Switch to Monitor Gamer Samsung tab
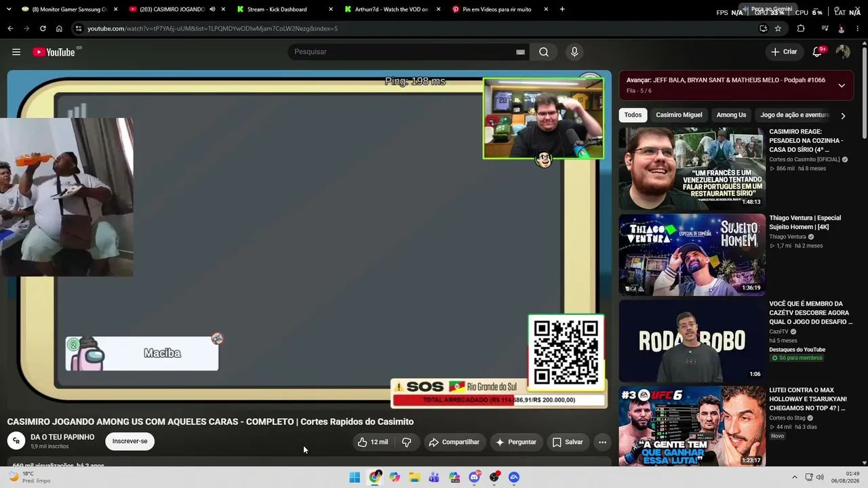 [68, 9]
